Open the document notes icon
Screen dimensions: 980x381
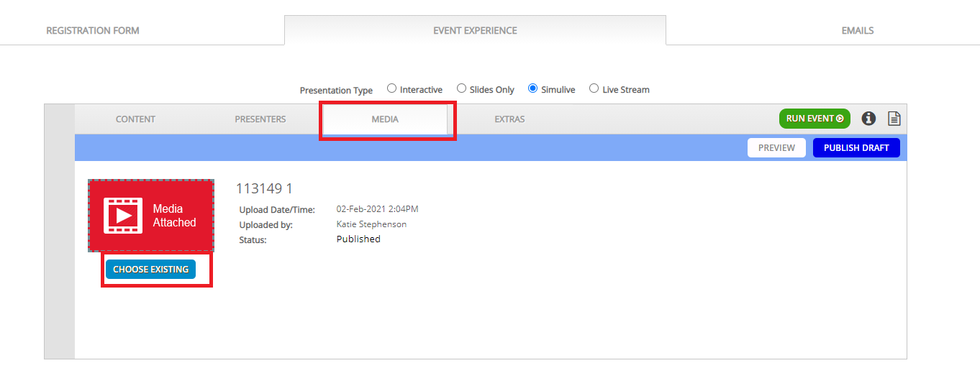[x=894, y=119]
